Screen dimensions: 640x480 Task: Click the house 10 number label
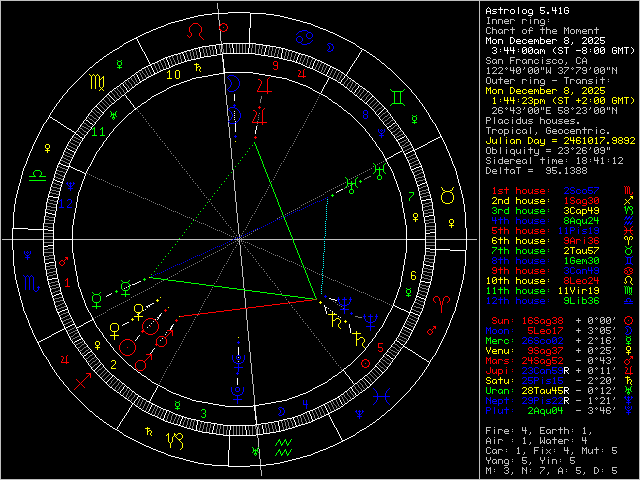tap(173, 73)
